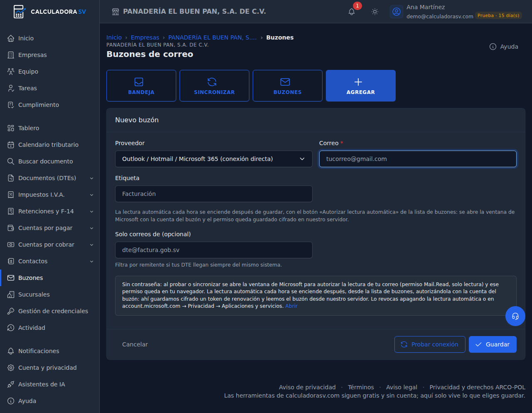Click the CalculadoraSV logo icon

coord(19,12)
